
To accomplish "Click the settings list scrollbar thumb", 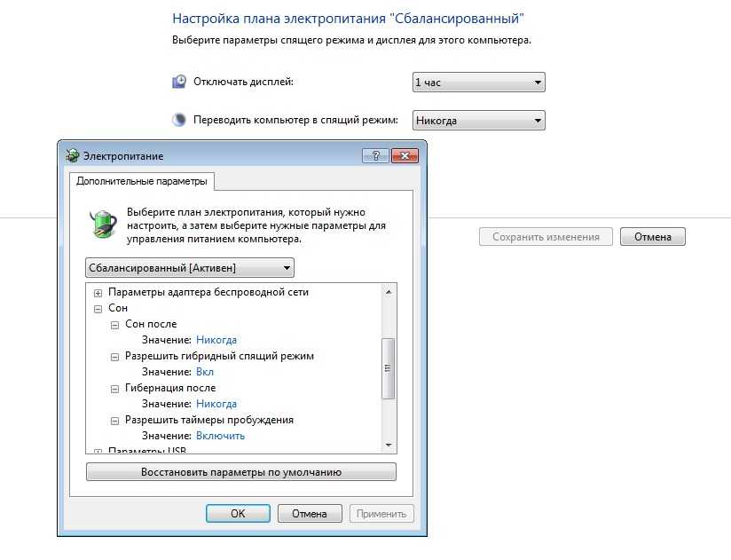I will click(389, 368).
